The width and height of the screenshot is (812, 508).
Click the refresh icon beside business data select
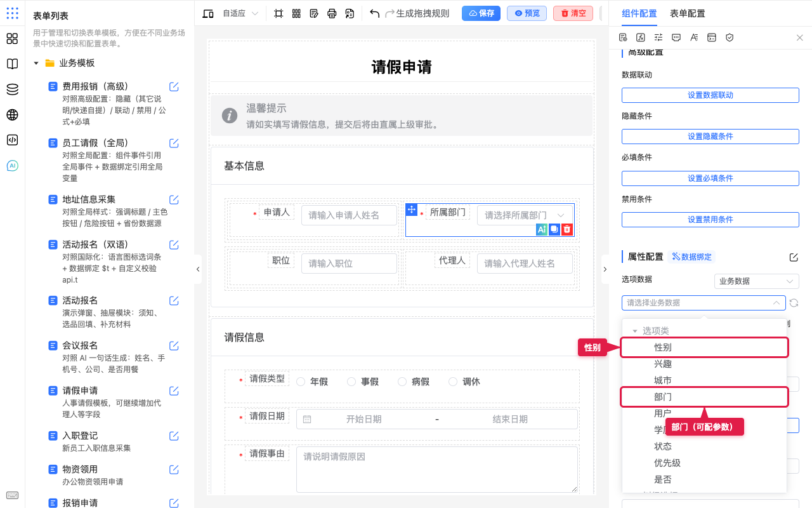(x=794, y=303)
